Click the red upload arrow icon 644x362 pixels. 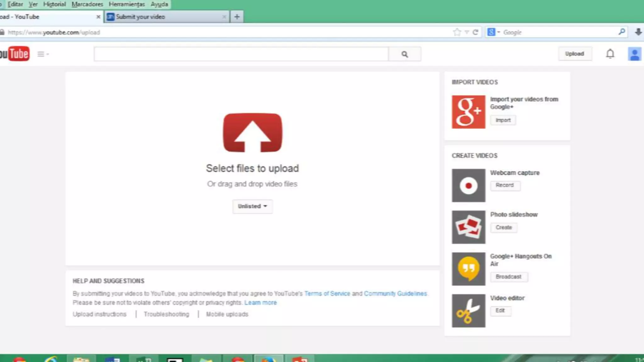click(253, 133)
